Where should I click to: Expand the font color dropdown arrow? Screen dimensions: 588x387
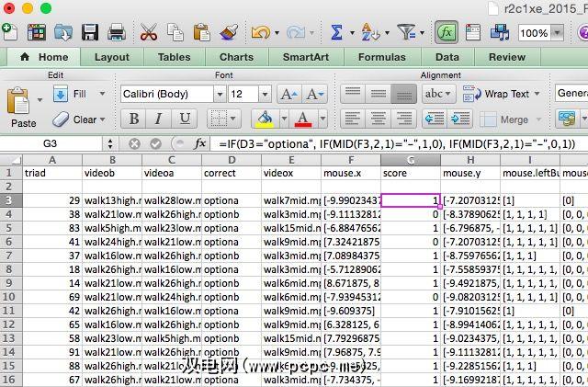tap(322, 119)
